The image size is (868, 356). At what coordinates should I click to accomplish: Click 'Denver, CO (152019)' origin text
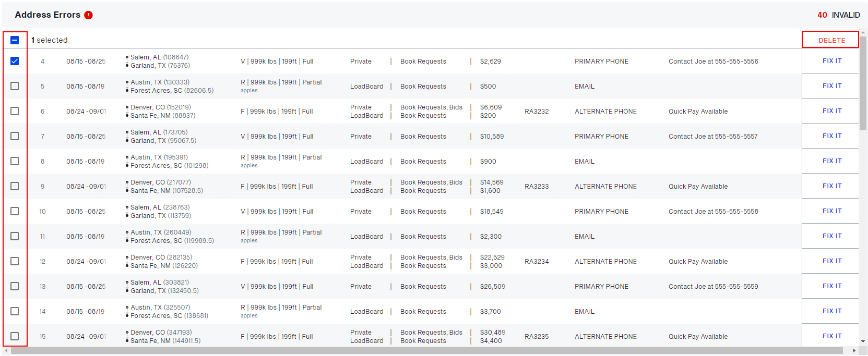[160, 107]
